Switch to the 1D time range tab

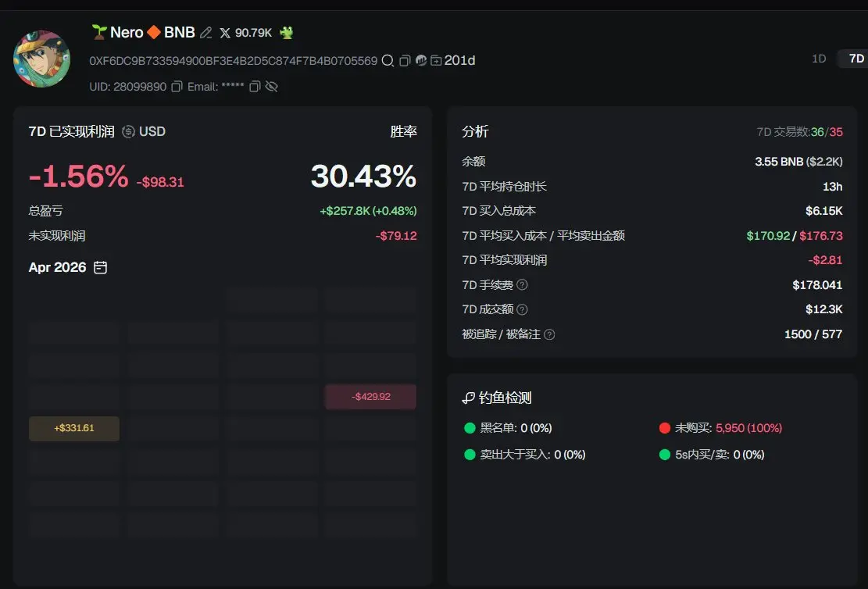pos(819,59)
